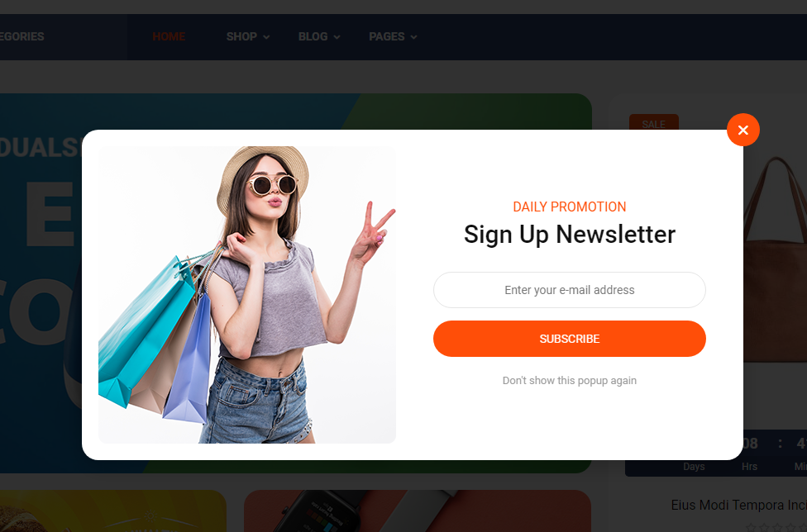807x532 pixels.
Task: Click the smartwatch promo banner
Action: click(418, 511)
